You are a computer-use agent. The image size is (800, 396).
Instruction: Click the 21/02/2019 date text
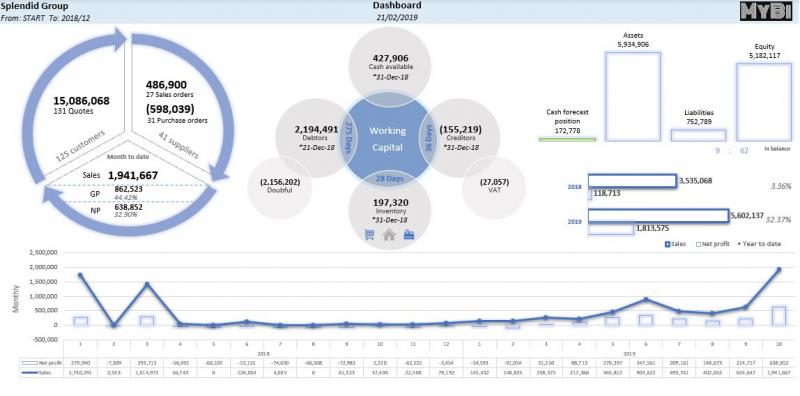397,17
